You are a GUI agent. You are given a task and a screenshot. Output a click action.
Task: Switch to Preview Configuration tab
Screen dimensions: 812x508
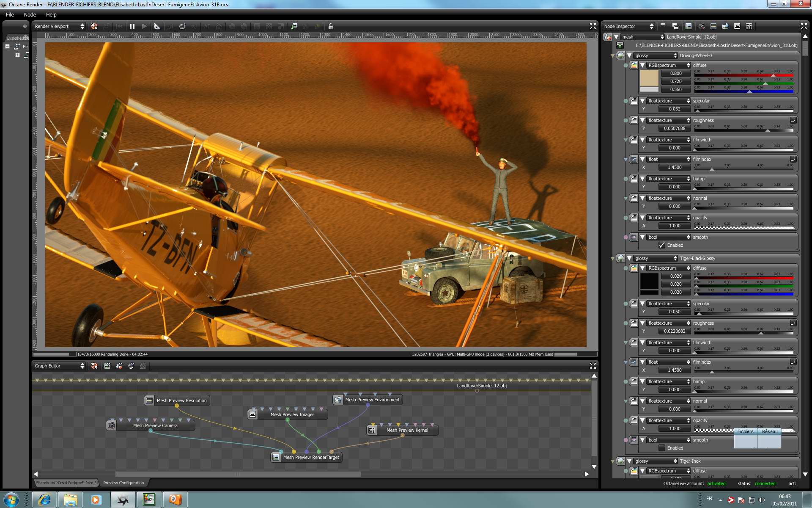coord(123,483)
